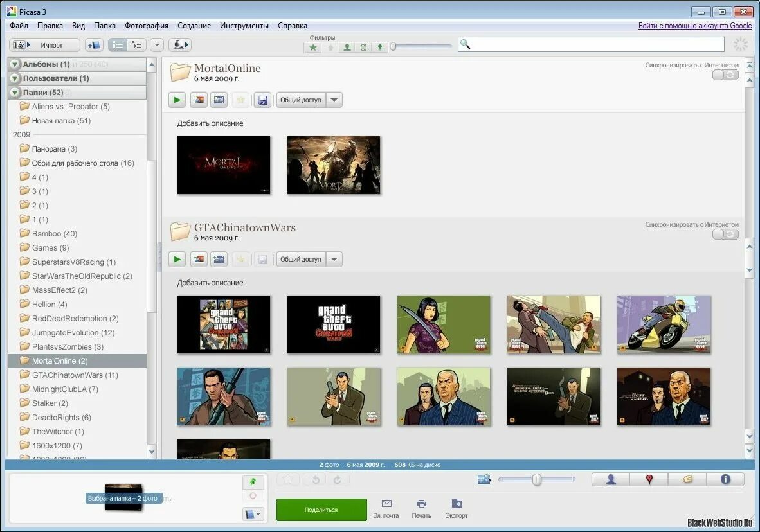This screenshot has height=532, width=760.
Task: Open GTAChinatownWars share dropdown arrow
Action: (x=334, y=259)
